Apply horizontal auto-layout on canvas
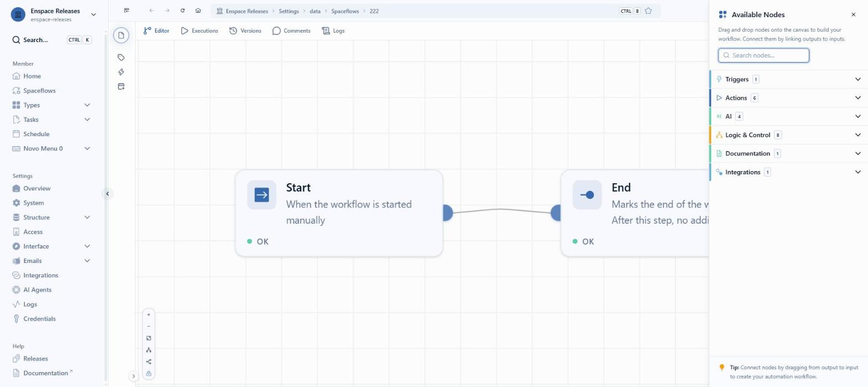 [x=148, y=362]
